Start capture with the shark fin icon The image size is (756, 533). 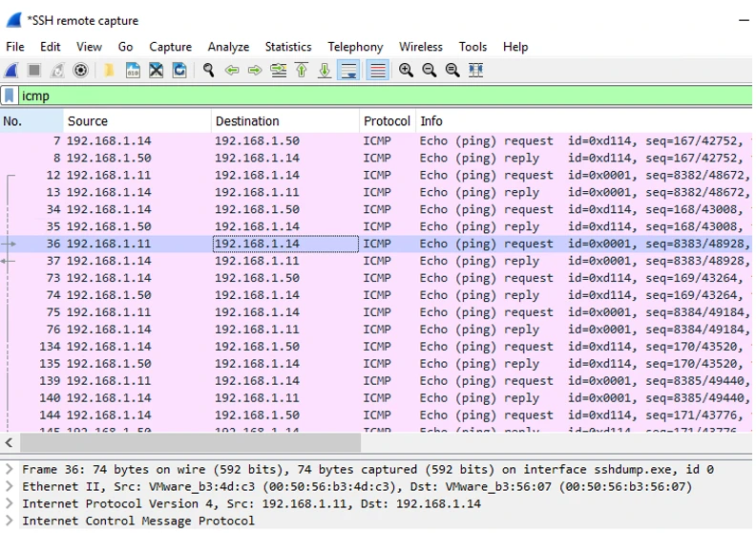click(11, 71)
